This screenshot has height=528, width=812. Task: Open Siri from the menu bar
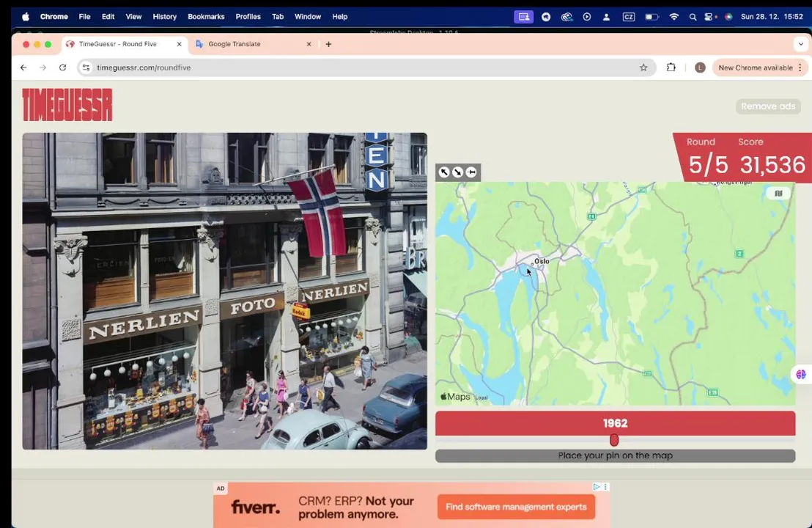(728, 17)
